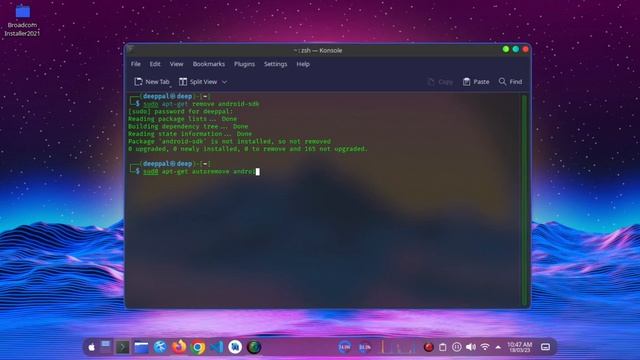640x360 pixels.
Task: Click the '0 upgraded, 0 newly installed' summary line
Action: [x=248, y=149]
